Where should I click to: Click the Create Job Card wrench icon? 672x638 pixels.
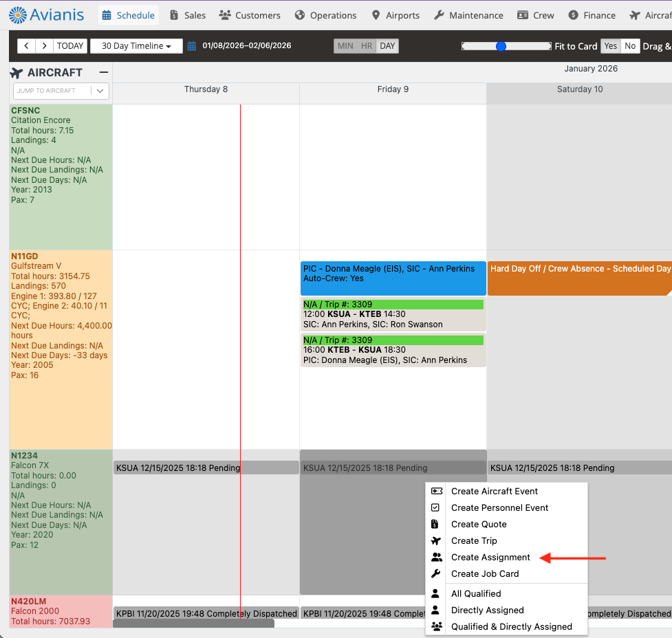[x=435, y=573]
